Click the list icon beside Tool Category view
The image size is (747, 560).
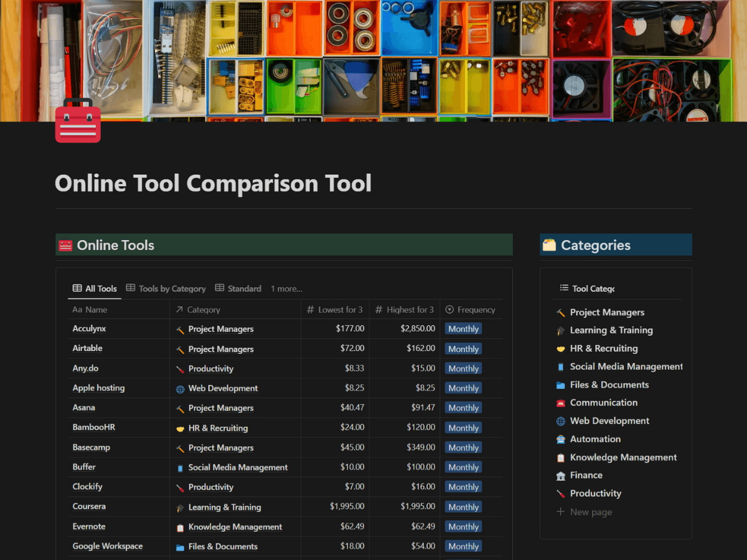tap(564, 288)
